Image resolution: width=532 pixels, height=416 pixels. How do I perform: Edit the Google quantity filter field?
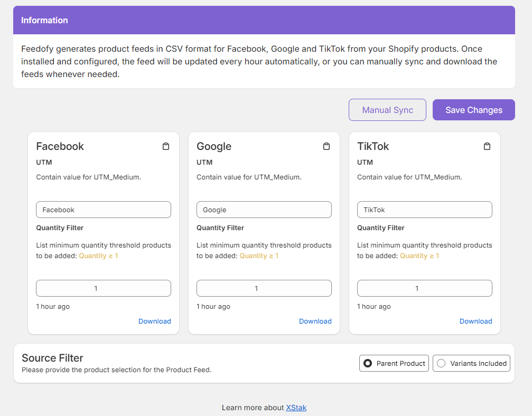point(264,288)
